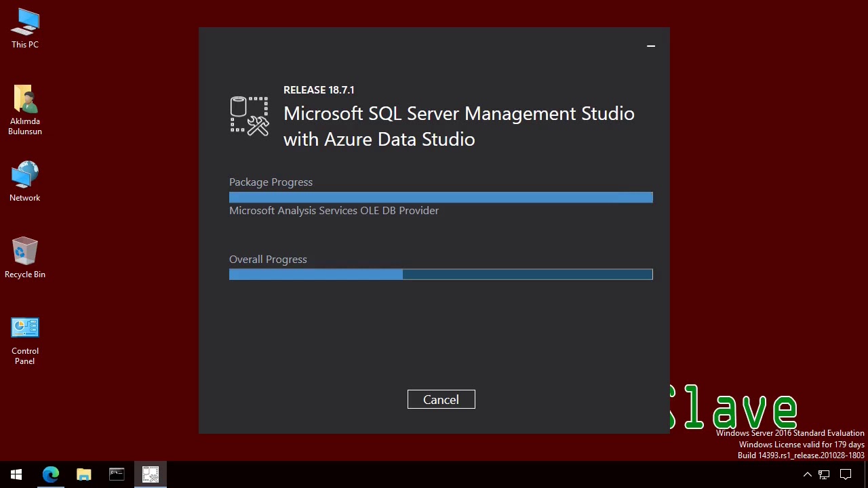The height and width of the screenshot is (488, 868).
Task: Open Command Prompt from taskbar
Action: [117, 474]
